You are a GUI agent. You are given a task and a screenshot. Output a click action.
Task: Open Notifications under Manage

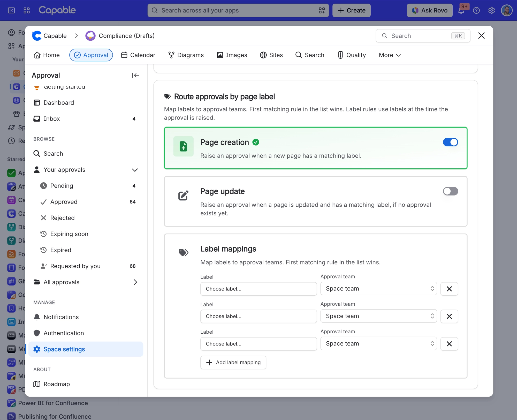86,317
